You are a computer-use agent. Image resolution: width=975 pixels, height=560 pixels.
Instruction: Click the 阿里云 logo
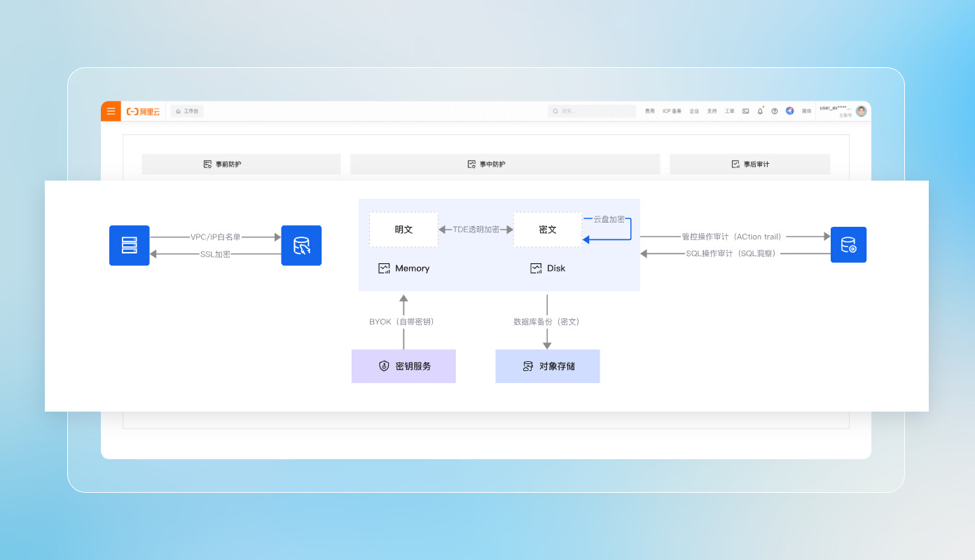coord(144,111)
